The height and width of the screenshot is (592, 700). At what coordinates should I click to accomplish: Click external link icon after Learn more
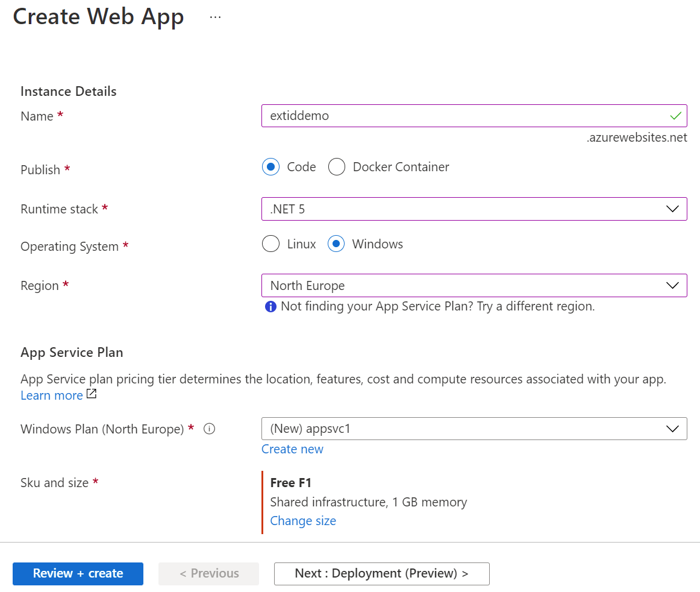pos(92,394)
